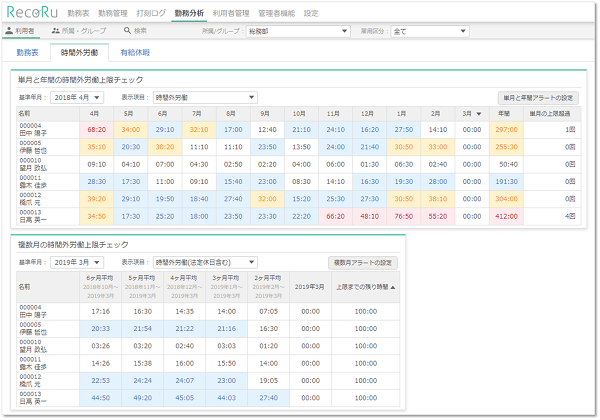
Task: Open the 管理者機能 menu
Action: [277, 13]
